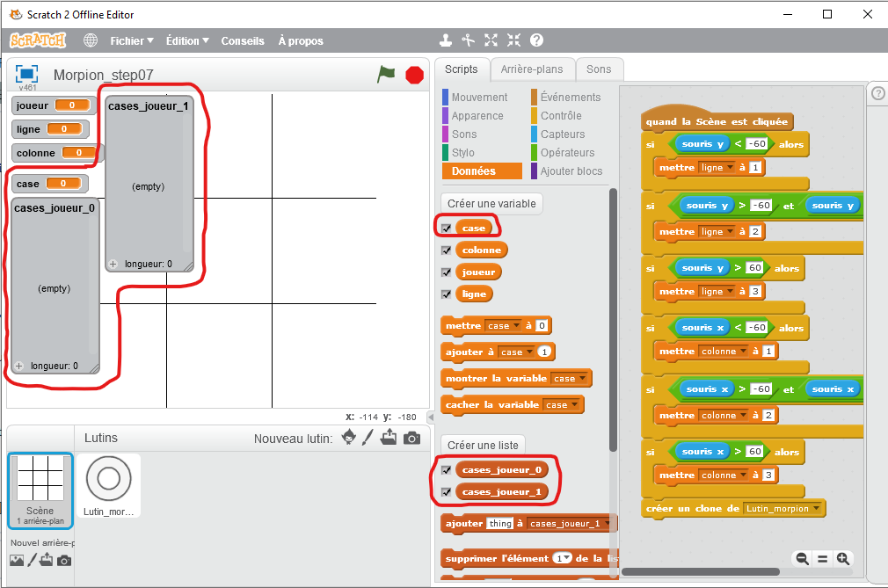888x588 pixels.
Task: Switch to the Sons tab
Action: 599,69
